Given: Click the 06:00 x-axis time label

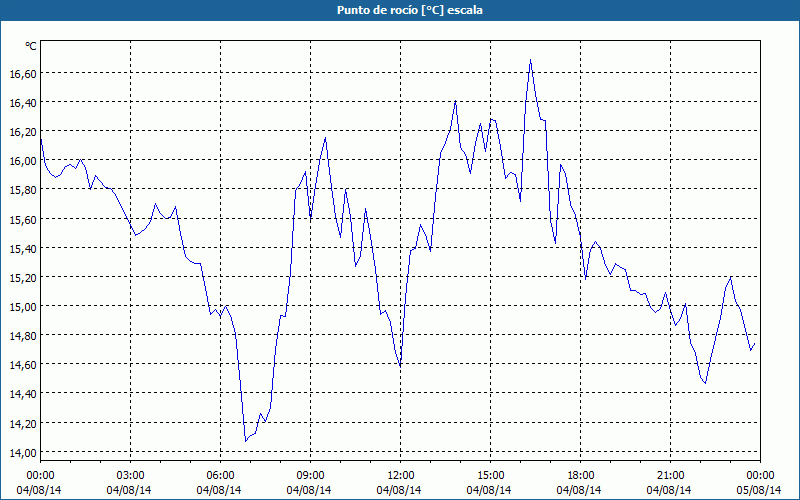Looking at the screenshot, I should click(220, 475).
